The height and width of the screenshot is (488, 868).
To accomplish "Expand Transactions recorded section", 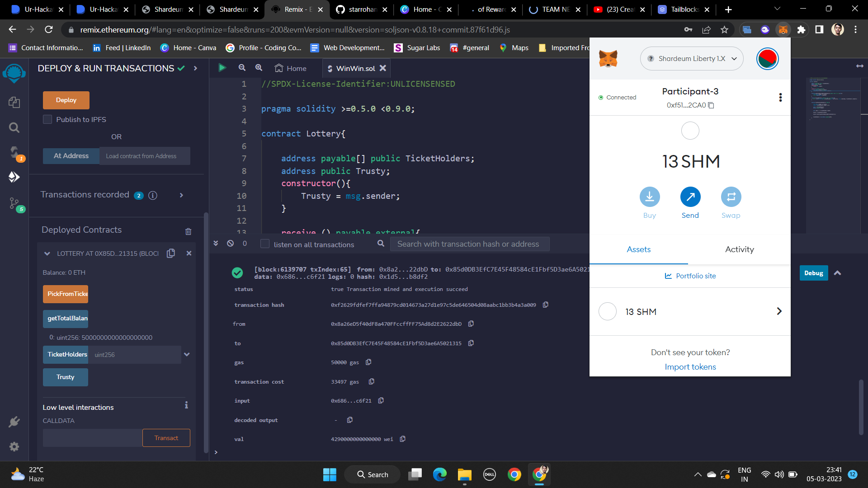I will tap(181, 195).
